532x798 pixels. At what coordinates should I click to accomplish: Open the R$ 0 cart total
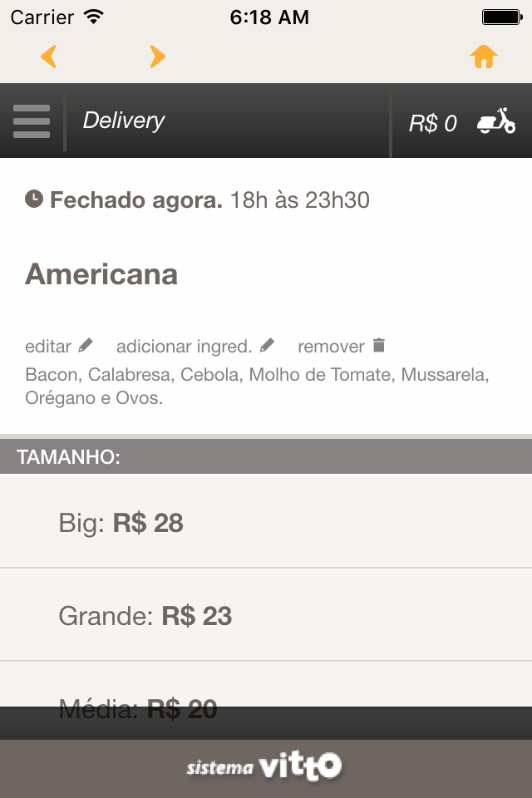[433, 123]
